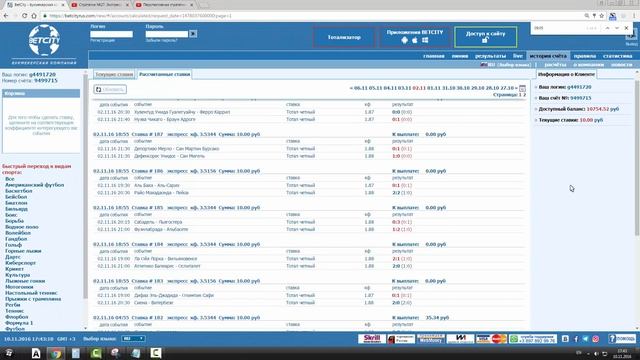Click into the Пароль input field
This screenshot has height=360, width=640.
point(167,34)
